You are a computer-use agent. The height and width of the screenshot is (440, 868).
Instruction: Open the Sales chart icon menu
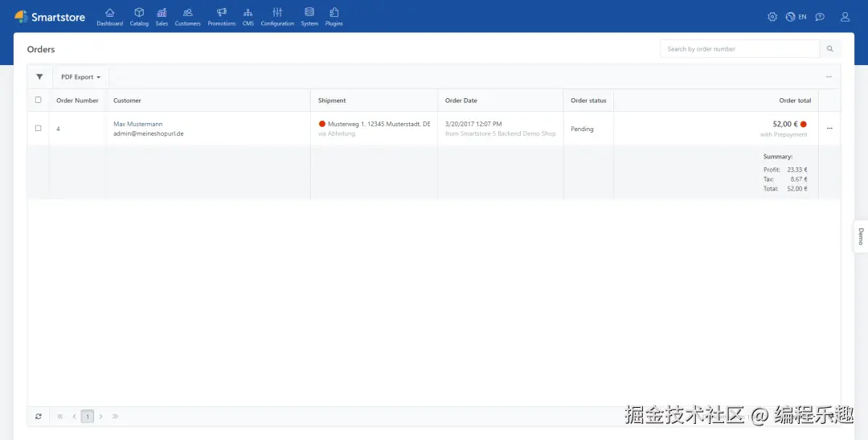pos(162,17)
